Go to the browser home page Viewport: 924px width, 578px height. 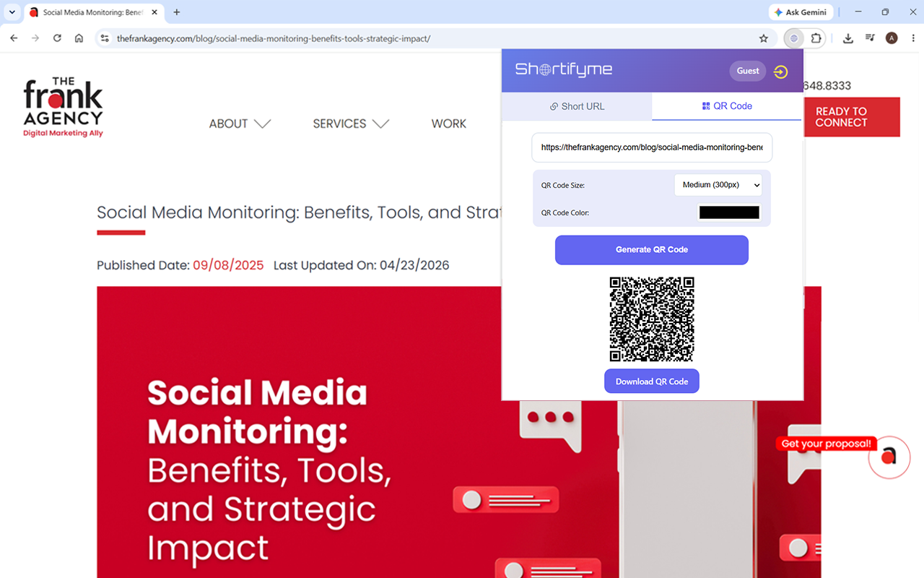[x=79, y=38]
